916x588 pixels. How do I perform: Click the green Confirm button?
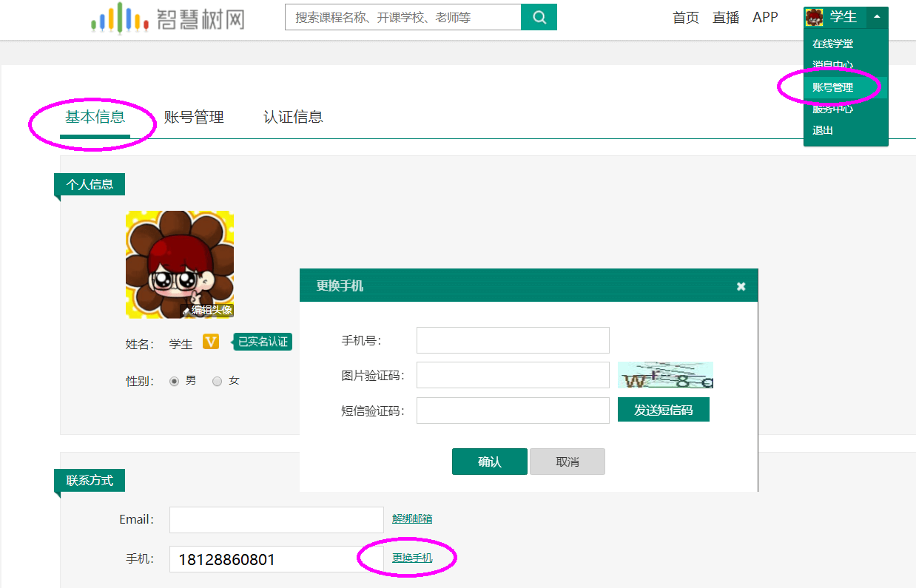489,462
